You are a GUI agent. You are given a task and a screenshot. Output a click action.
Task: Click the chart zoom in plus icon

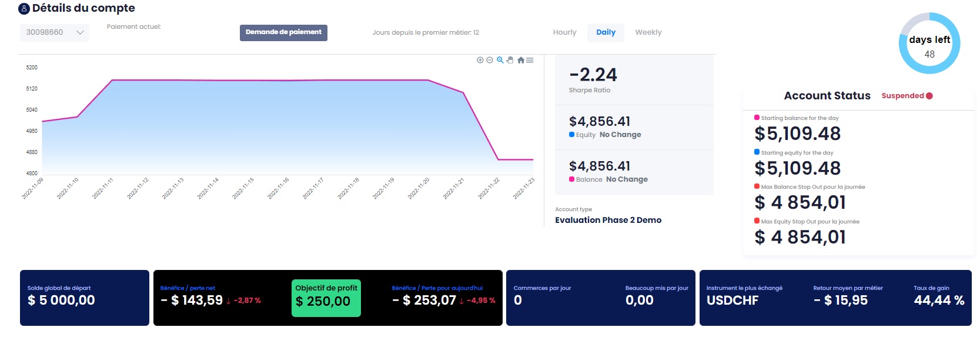click(x=480, y=60)
